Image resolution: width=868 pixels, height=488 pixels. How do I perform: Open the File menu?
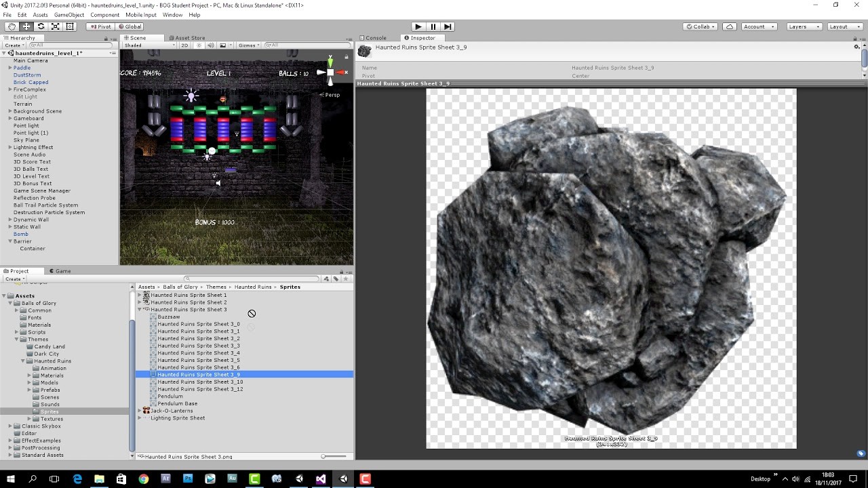coord(7,15)
